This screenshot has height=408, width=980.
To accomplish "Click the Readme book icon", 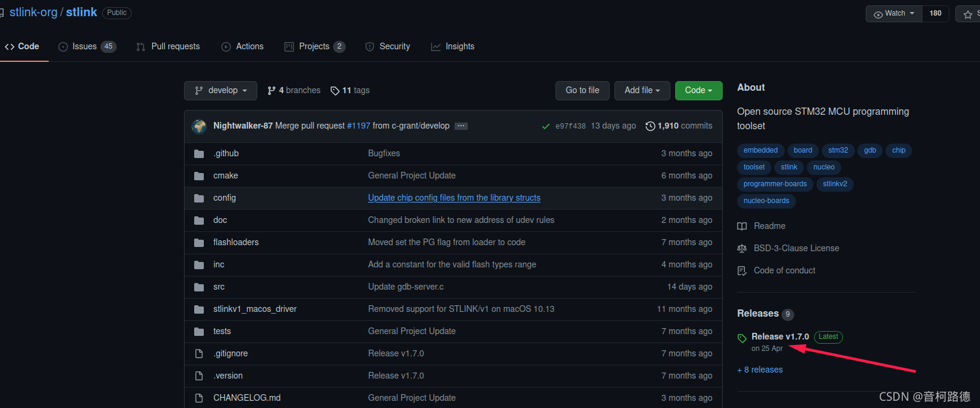I will tap(742, 227).
